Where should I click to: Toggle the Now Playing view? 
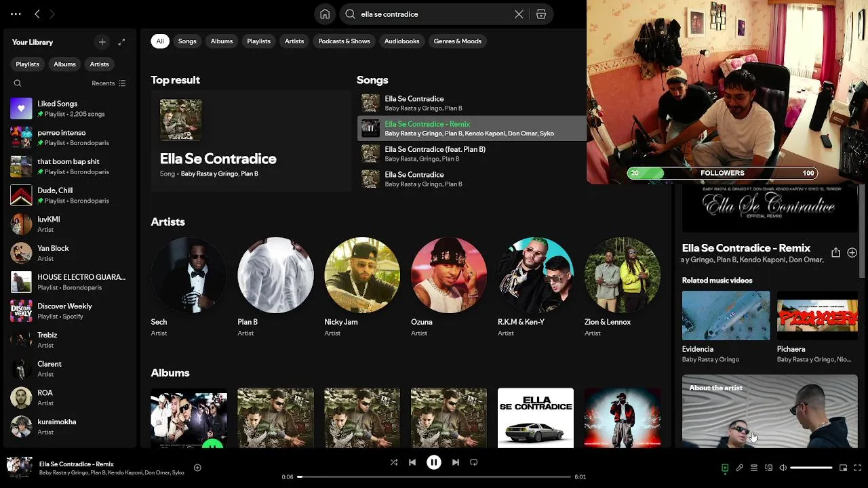[725, 468]
